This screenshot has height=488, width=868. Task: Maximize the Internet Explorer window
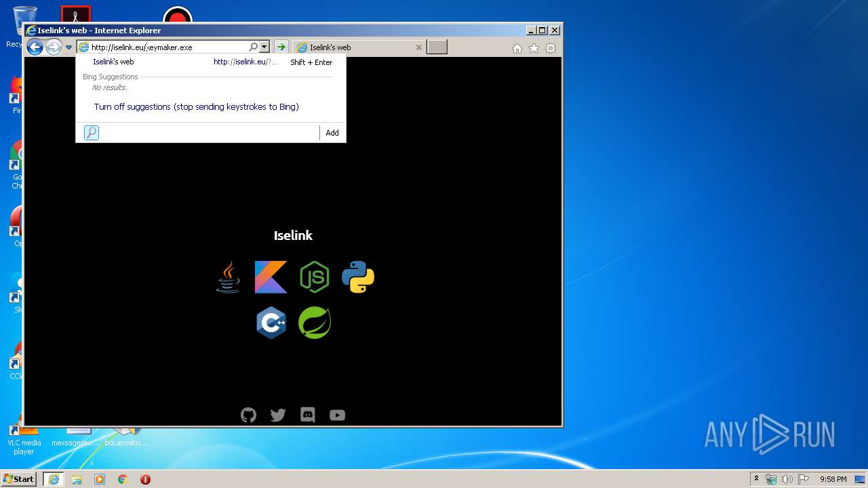pyautogui.click(x=542, y=30)
